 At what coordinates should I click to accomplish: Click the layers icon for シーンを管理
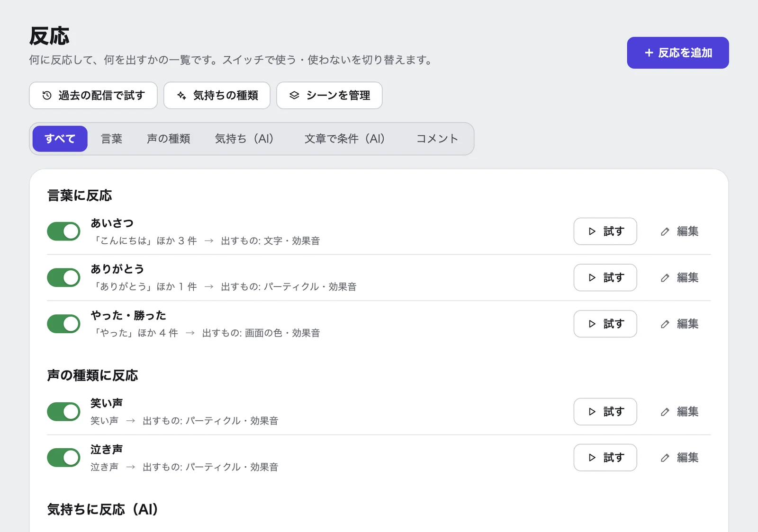click(x=294, y=96)
